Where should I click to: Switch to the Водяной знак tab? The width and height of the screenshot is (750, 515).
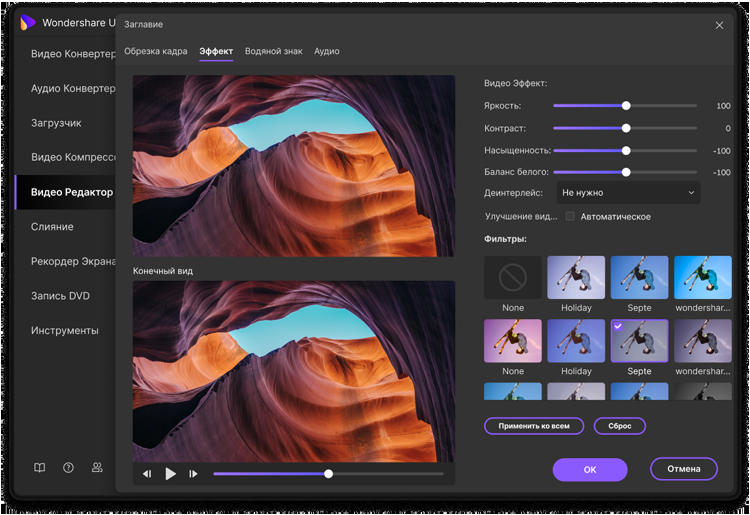(x=274, y=51)
